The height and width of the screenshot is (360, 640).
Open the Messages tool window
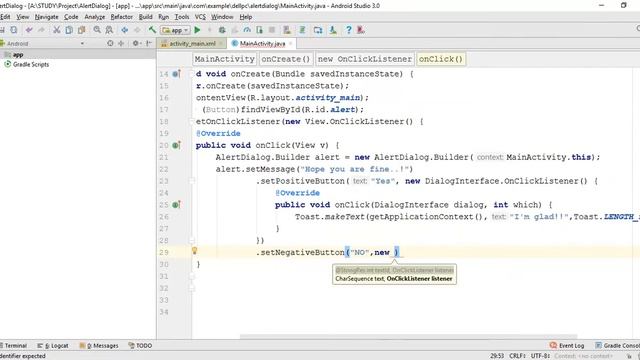[x=99, y=345]
